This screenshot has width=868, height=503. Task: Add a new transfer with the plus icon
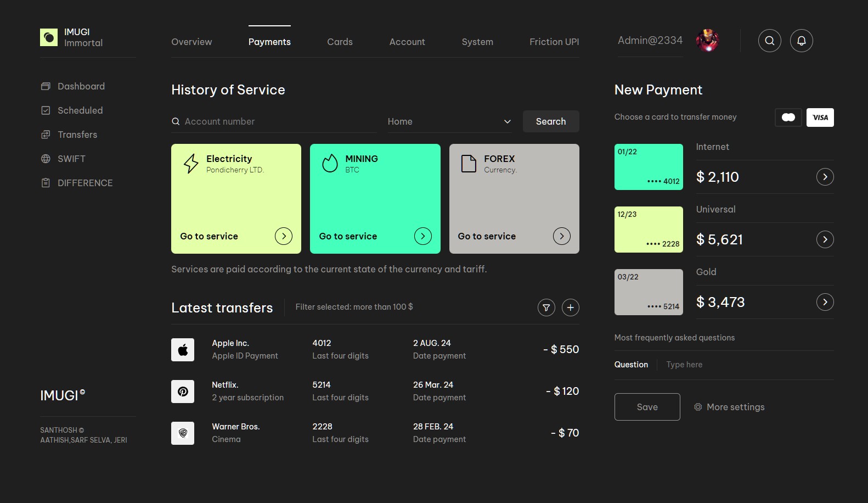click(571, 308)
